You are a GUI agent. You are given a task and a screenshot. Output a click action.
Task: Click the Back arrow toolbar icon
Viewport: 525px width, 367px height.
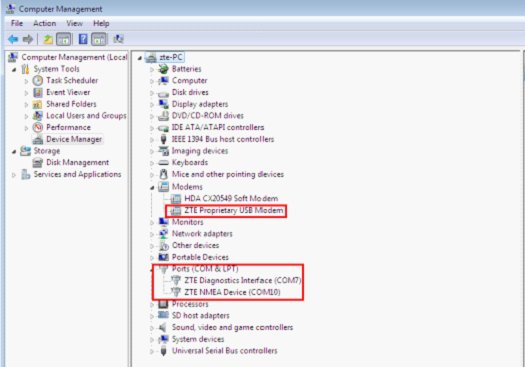coord(13,39)
